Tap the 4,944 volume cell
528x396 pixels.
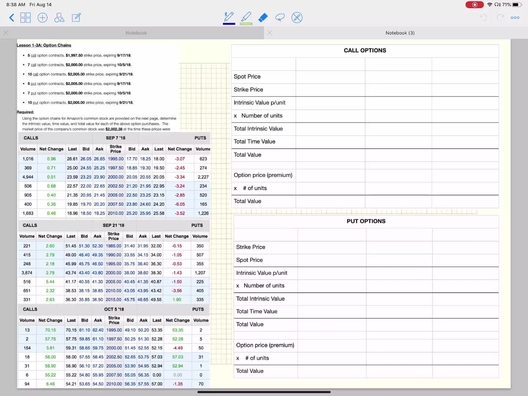28,177
